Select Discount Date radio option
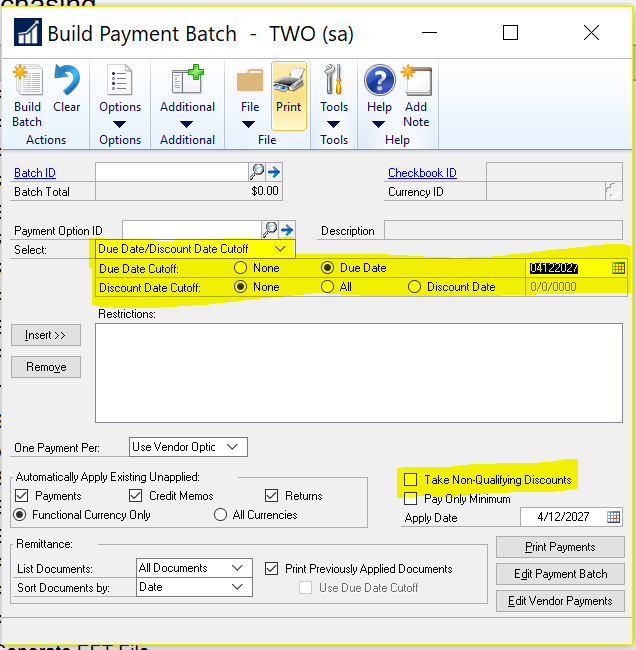Image resolution: width=636 pixels, height=650 pixels. [414, 287]
